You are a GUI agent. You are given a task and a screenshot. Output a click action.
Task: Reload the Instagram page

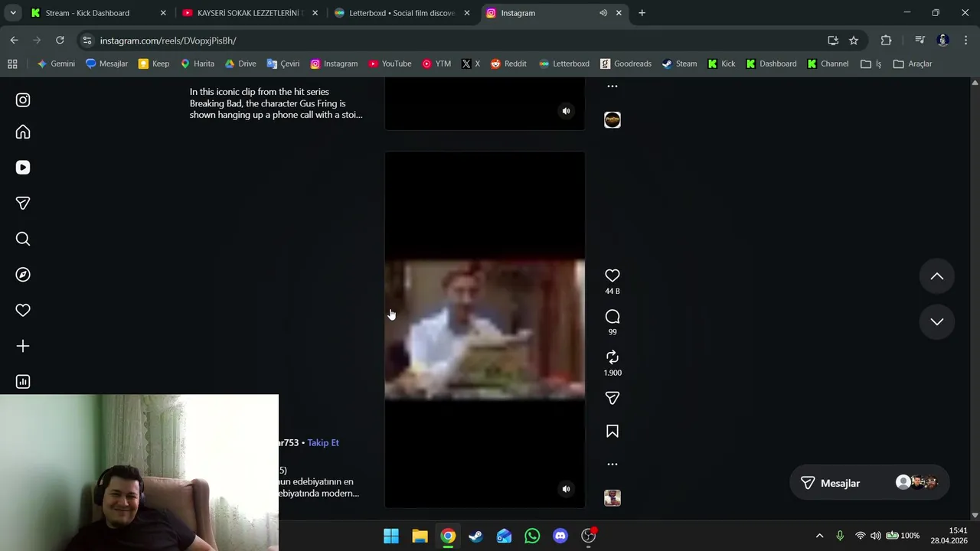click(x=60, y=40)
